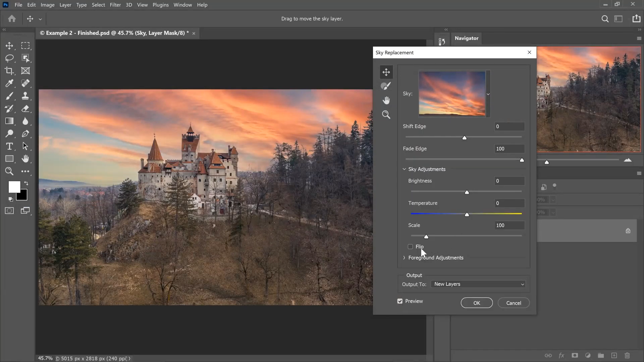
Task: Uncheck the Preview checkbox
Action: click(x=400, y=301)
